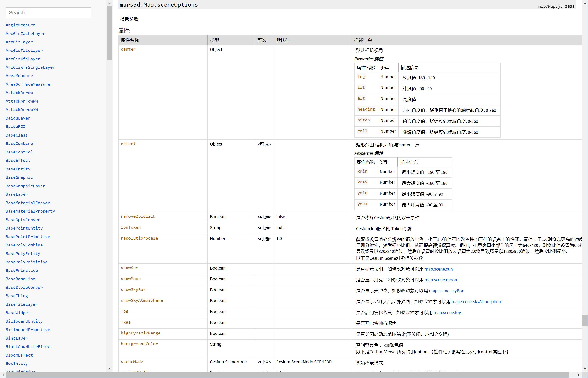Viewport: 588px width, 378px height.
Task: Follow the map.scene.skyBox link
Action: [446, 291]
